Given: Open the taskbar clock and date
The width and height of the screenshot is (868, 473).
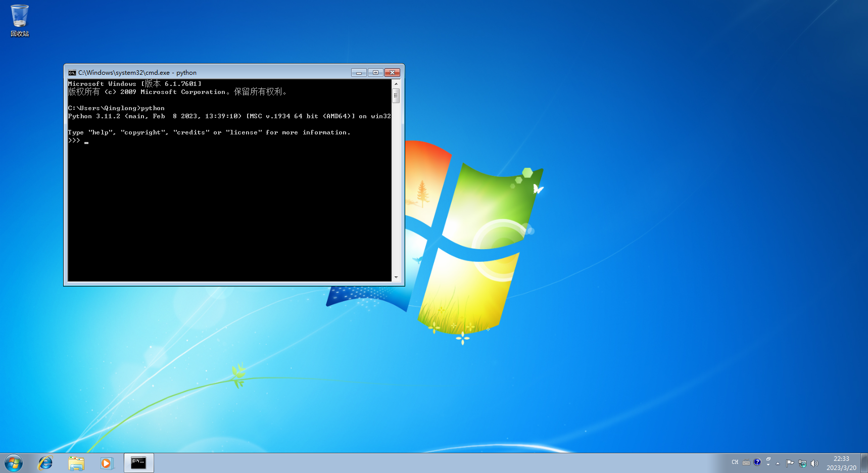Looking at the screenshot, I should [x=841, y=463].
